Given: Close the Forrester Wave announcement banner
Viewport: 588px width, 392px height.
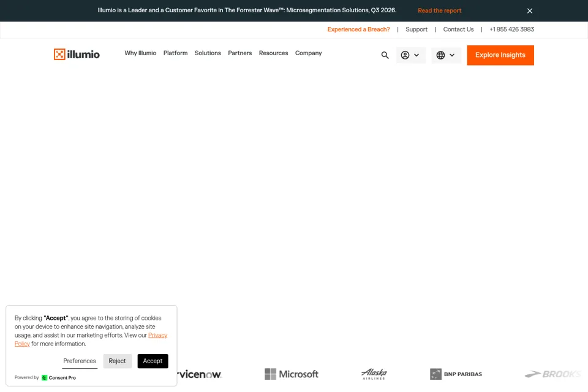Looking at the screenshot, I should point(529,11).
